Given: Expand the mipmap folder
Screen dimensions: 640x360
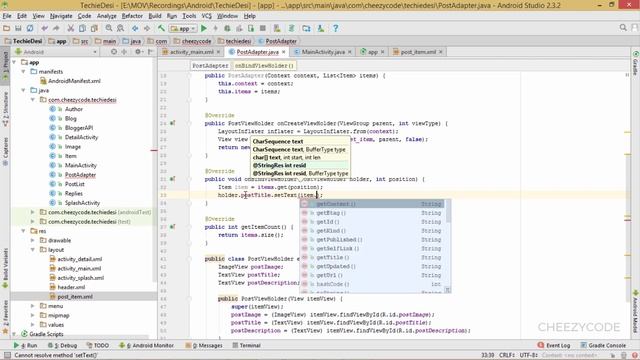Looking at the screenshot, I should [33, 316].
